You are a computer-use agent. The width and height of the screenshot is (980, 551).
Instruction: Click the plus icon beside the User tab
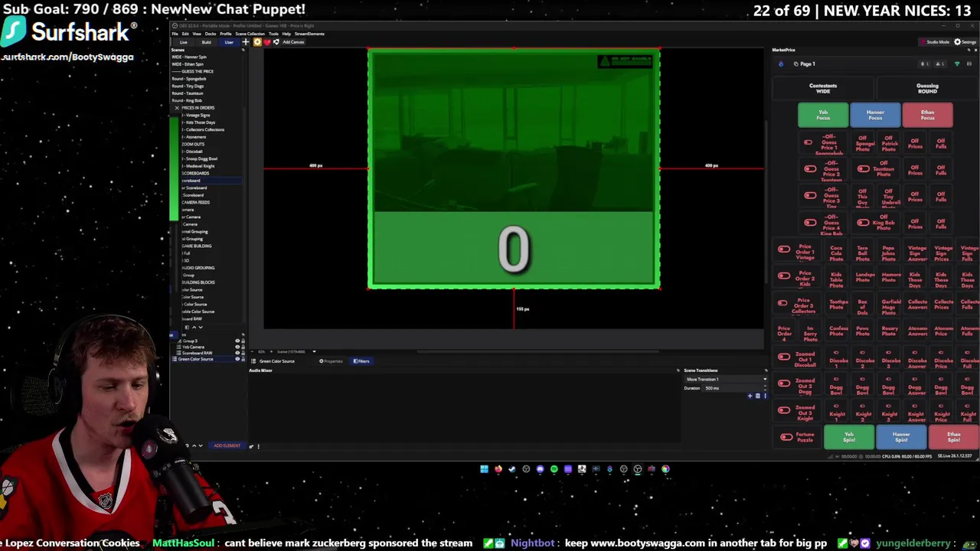pyautogui.click(x=246, y=42)
